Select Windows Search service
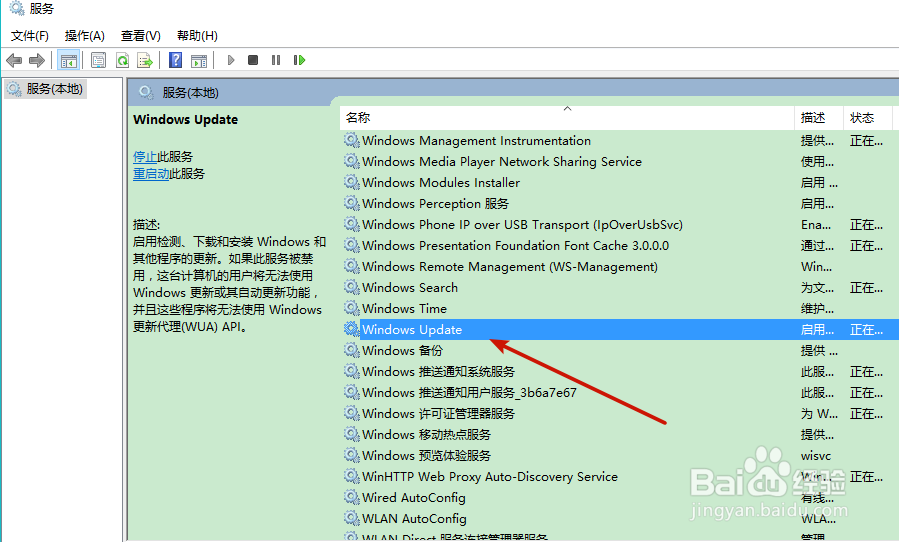Image resolution: width=899 pixels, height=542 pixels. pyautogui.click(x=410, y=287)
